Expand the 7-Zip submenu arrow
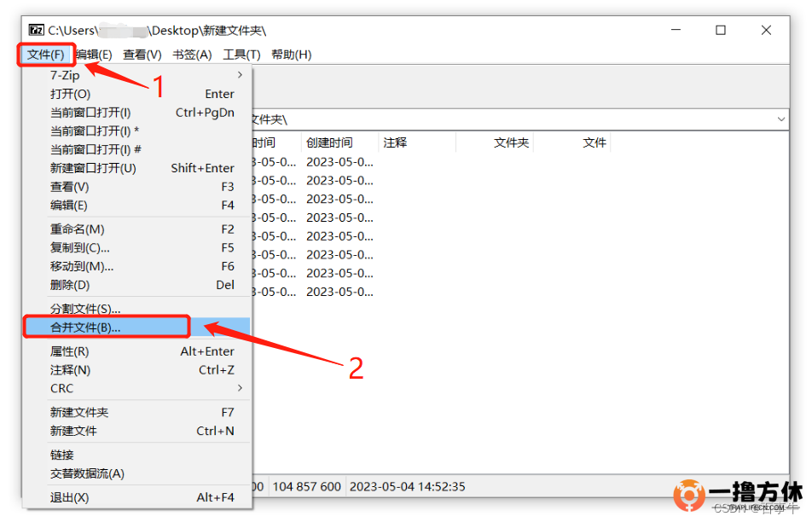 click(x=240, y=75)
